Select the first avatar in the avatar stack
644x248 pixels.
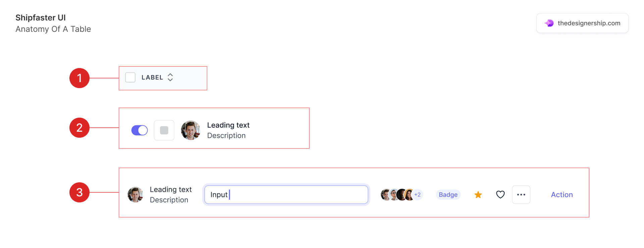(x=385, y=194)
